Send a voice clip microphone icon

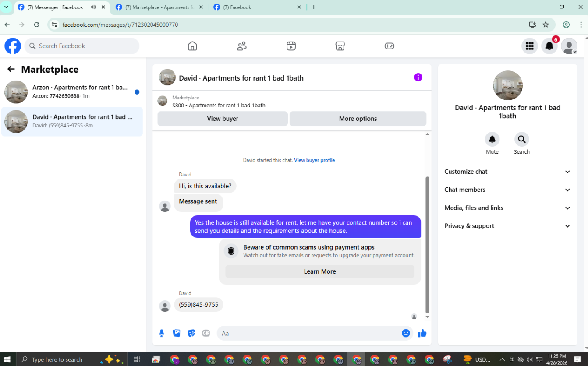(x=162, y=333)
